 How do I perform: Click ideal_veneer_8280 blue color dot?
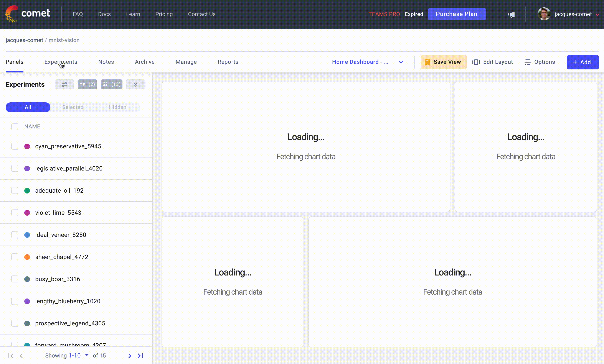coord(27,235)
